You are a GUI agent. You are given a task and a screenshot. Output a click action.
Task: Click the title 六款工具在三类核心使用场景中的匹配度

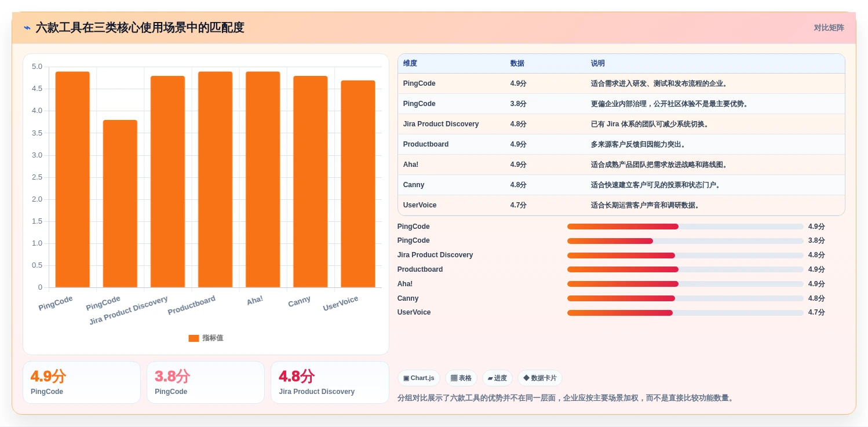pyautogui.click(x=140, y=27)
